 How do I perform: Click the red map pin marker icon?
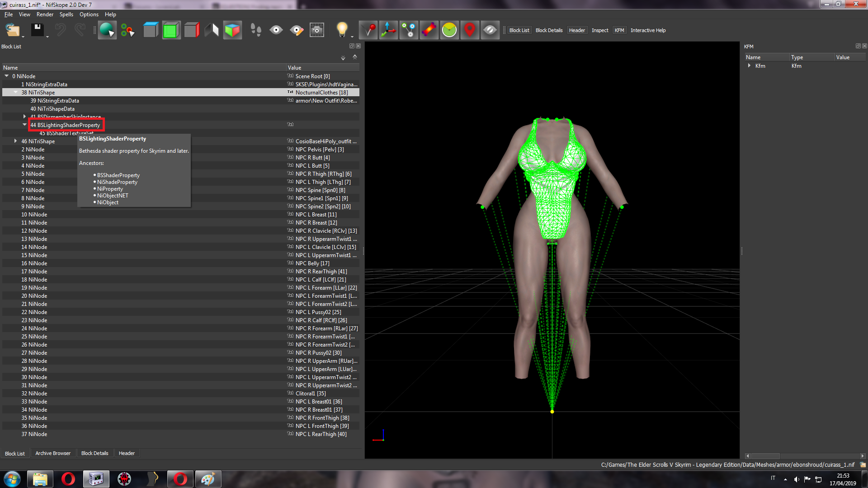point(470,30)
